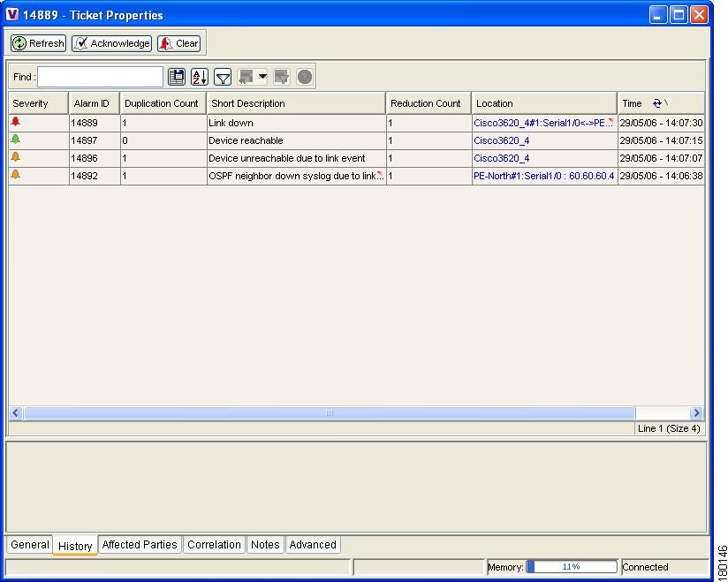
Task: Click the orange bell icon for alarm 14896
Action: 15,157
